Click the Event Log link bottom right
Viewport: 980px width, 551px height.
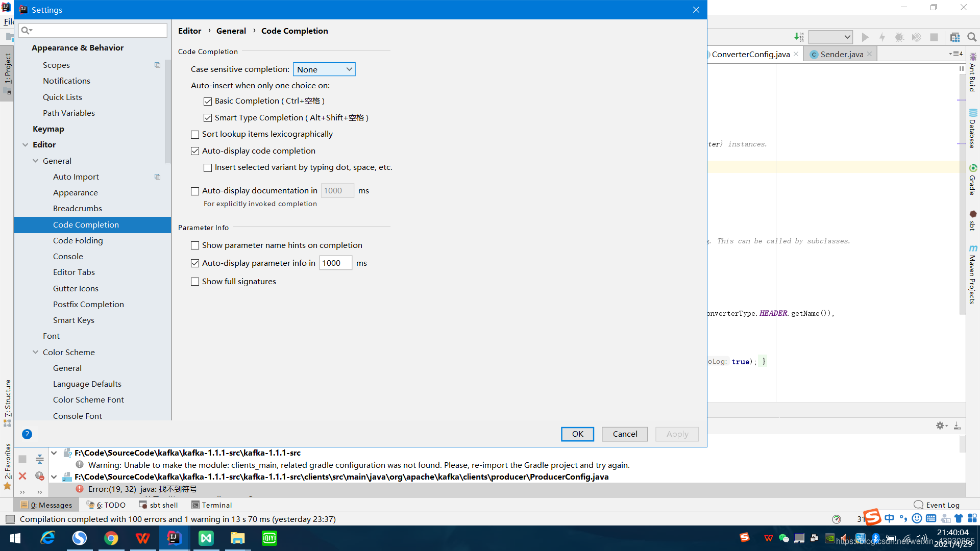click(x=938, y=505)
